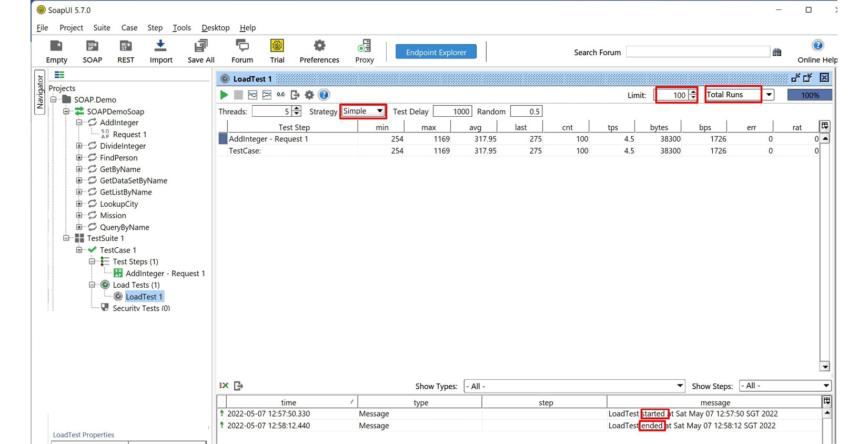
Task: Click the Save All toolbar icon
Action: pyautogui.click(x=201, y=46)
